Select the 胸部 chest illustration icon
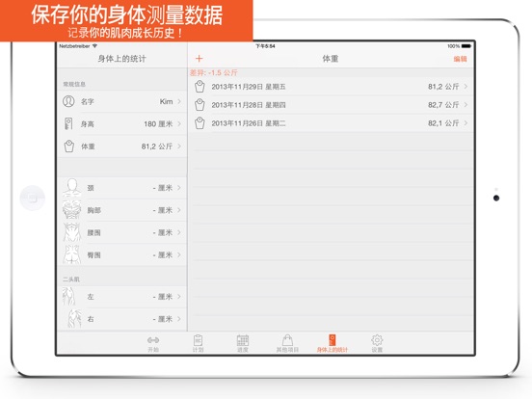This screenshot has height=399, width=532. click(x=71, y=209)
